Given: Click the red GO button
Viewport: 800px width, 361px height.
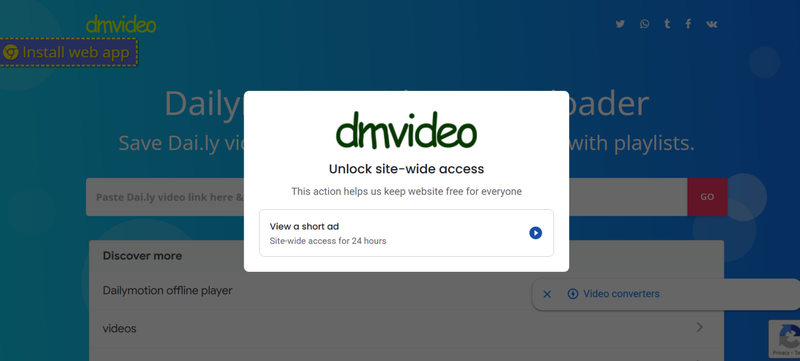Looking at the screenshot, I should (707, 197).
